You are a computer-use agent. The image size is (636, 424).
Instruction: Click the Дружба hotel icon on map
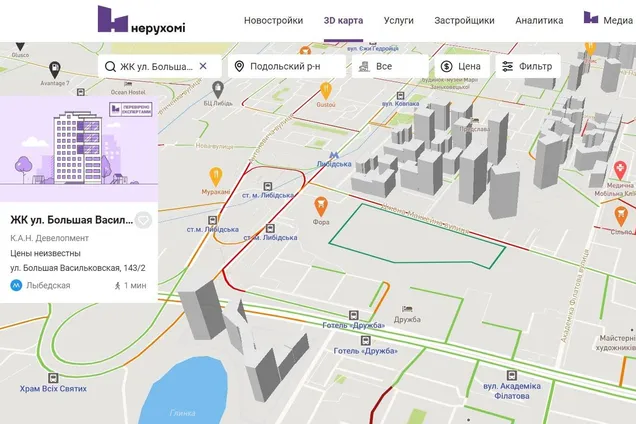406,309
